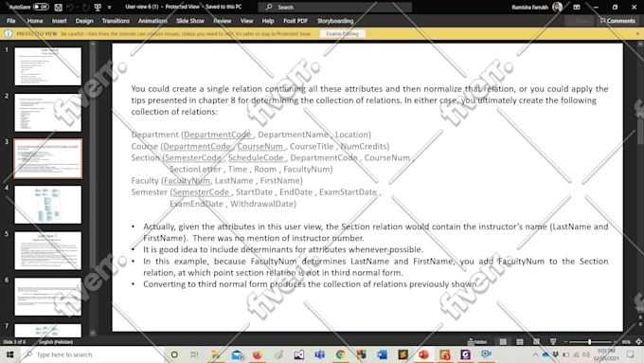The image size is (644, 363).
Task: Switch to Normal view icon
Action: tap(503, 341)
